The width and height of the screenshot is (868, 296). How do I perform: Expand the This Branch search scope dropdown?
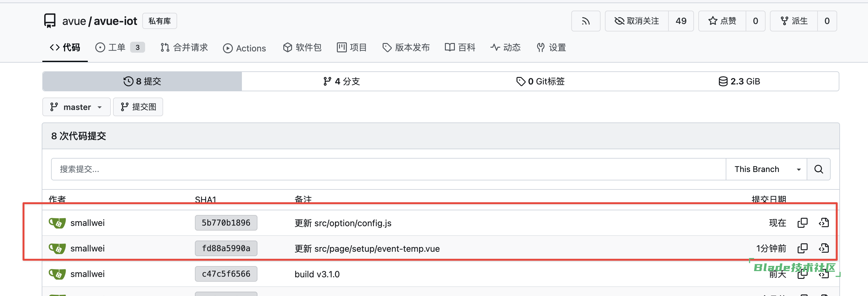click(x=766, y=169)
